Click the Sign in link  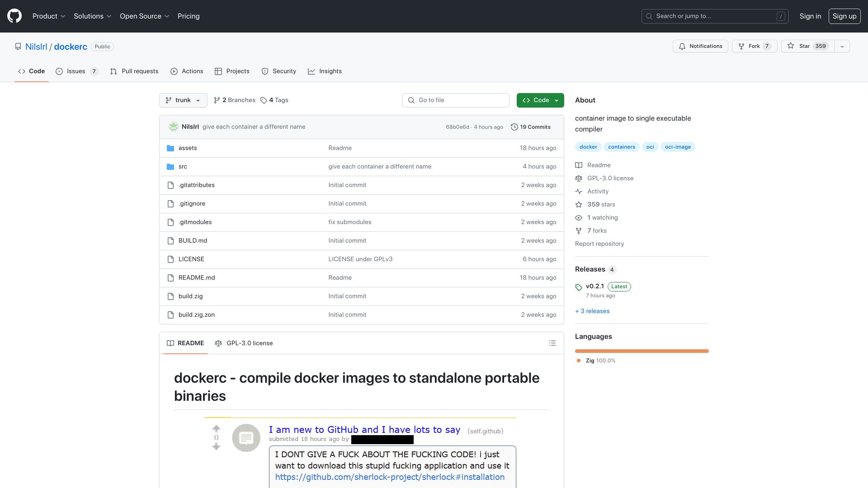coord(810,16)
